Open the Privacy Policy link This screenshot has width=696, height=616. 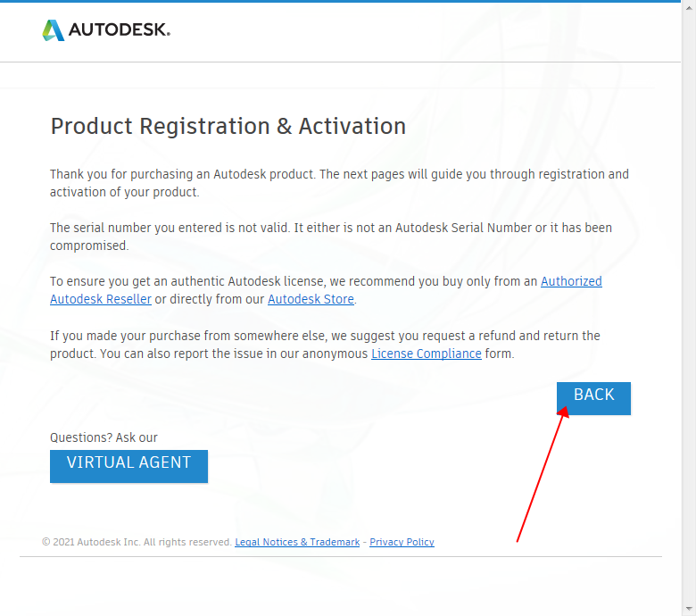(x=402, y=542)
